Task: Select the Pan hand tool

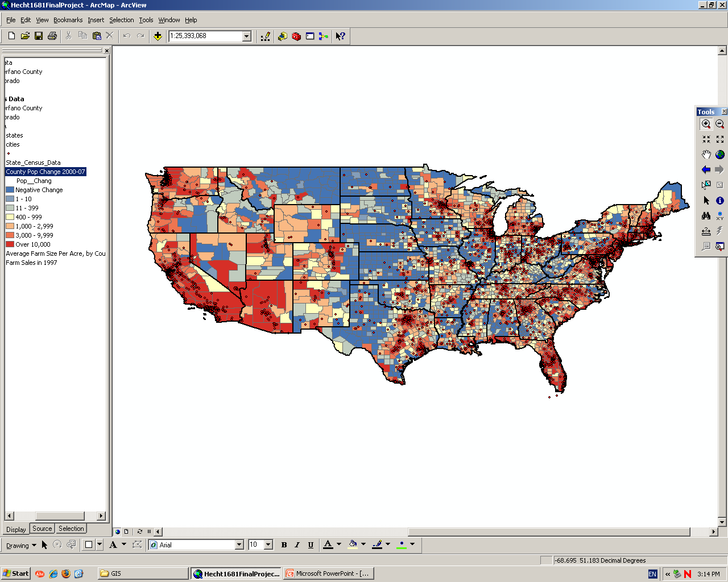Action: 706,155
